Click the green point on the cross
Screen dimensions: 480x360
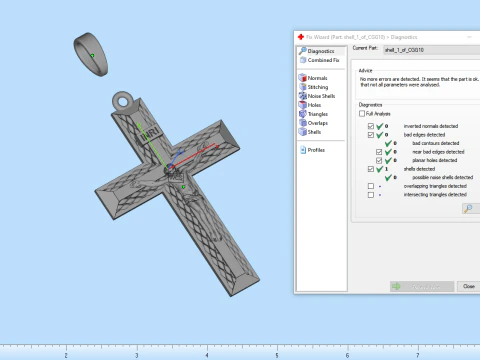click(183, 187)
